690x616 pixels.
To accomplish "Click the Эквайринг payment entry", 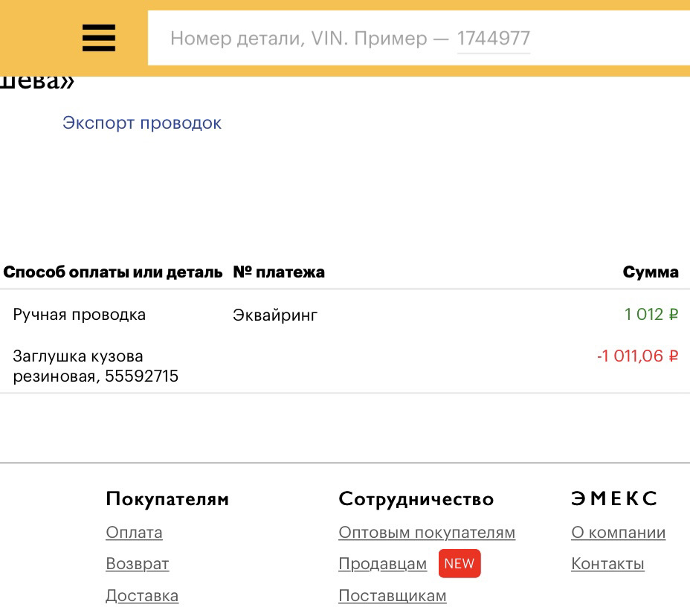I will click(274, 314).
